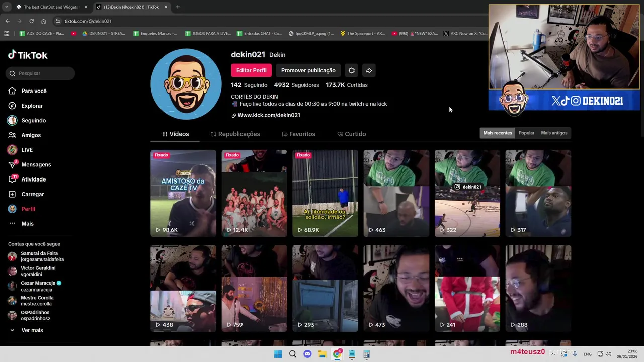Click the Editar Perfil button

click(252, 70)
